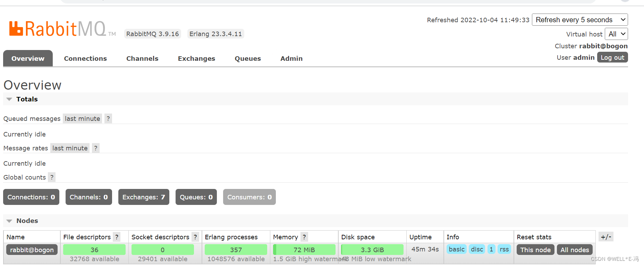Switch to the Admin tab
644x265 pixels.
291,58
